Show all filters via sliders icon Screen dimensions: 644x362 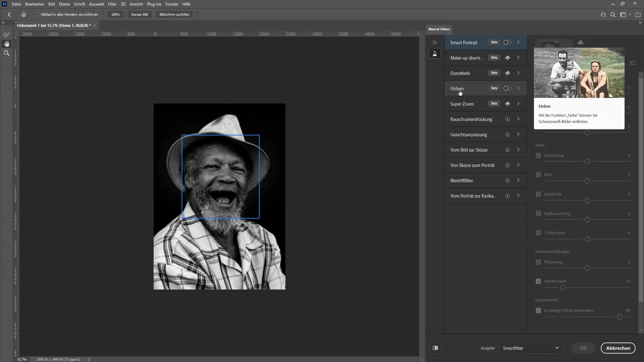point(435,43)
